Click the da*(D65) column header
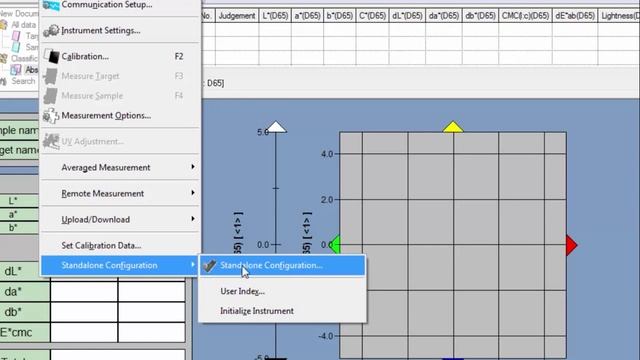The height and width of the screenshot is (360, 640). coord(444,16)
